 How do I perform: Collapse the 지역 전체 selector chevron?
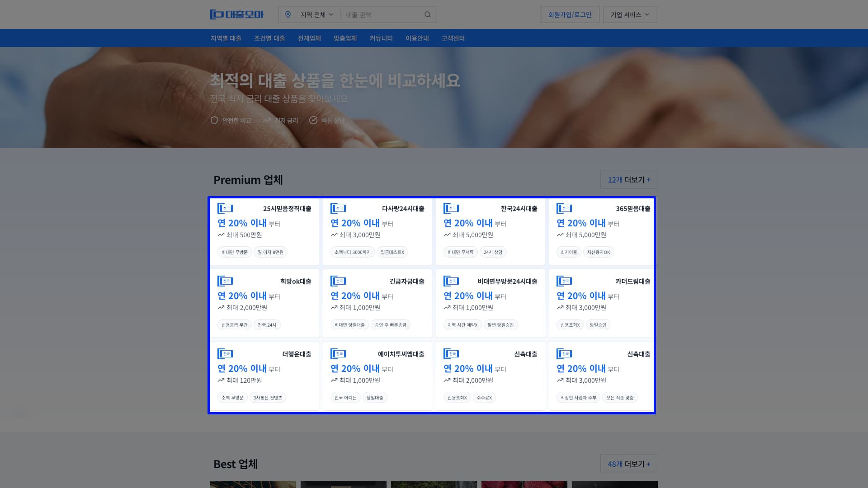330,14
